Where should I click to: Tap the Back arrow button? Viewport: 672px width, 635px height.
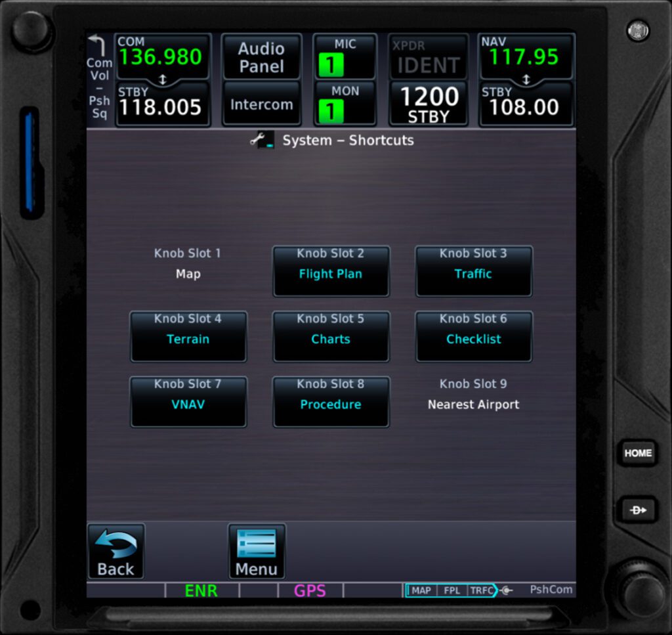coord(115,552)
